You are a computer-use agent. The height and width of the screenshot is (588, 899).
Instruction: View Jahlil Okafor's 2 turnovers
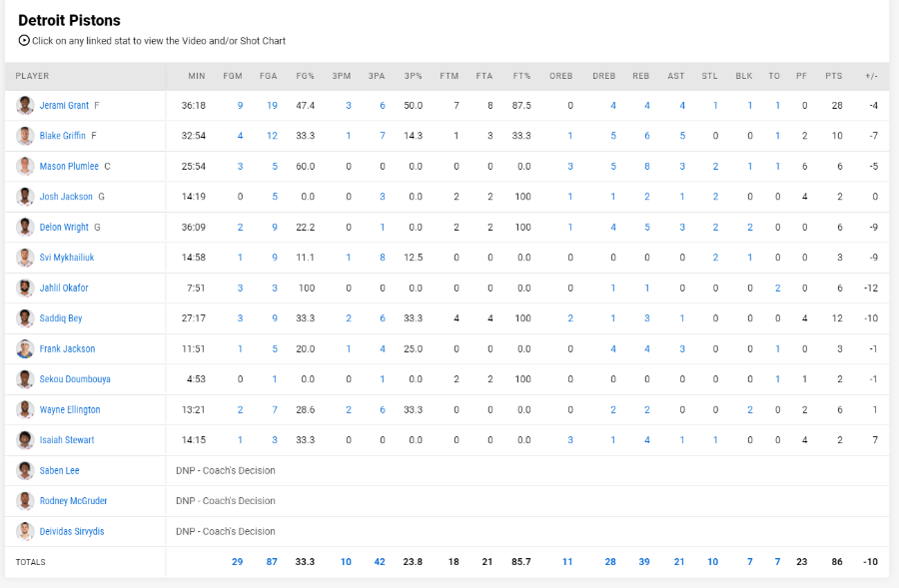777,288
